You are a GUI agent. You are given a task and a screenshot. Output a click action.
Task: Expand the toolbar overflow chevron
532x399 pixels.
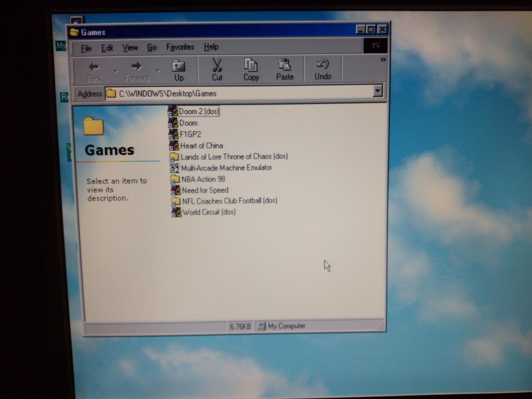383,60
